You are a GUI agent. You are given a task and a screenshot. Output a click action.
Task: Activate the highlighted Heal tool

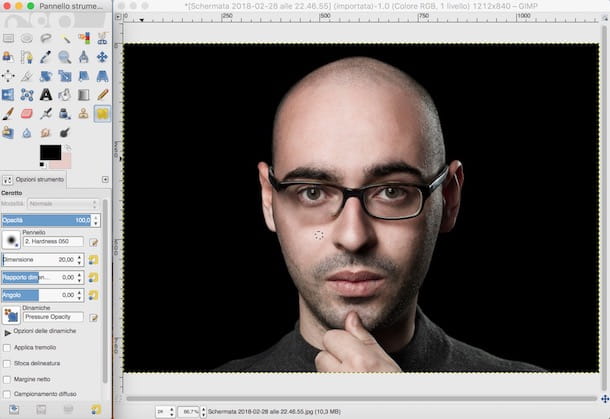[102, 113]
